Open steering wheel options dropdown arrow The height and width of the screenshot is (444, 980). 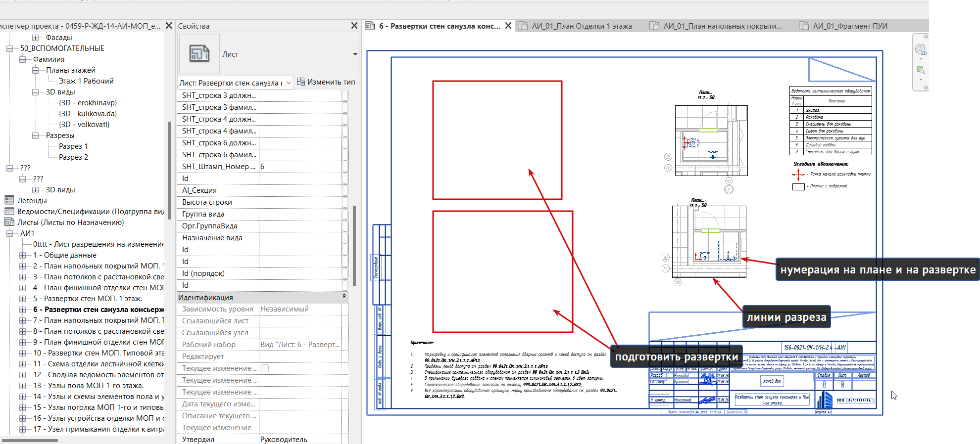coord(921,59)
